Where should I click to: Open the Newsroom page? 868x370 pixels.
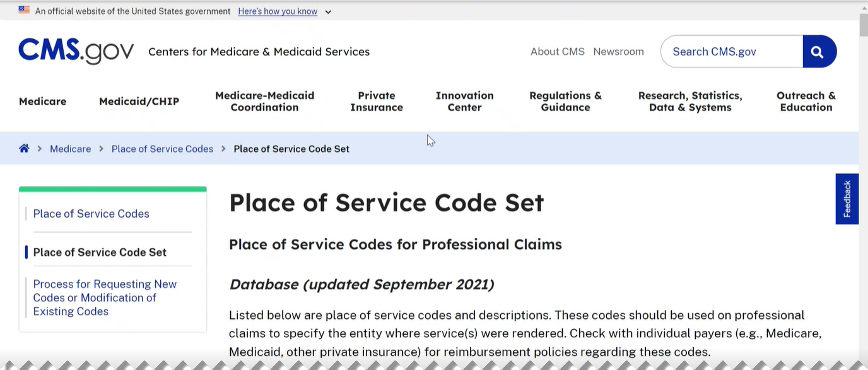tap(618, 51)
